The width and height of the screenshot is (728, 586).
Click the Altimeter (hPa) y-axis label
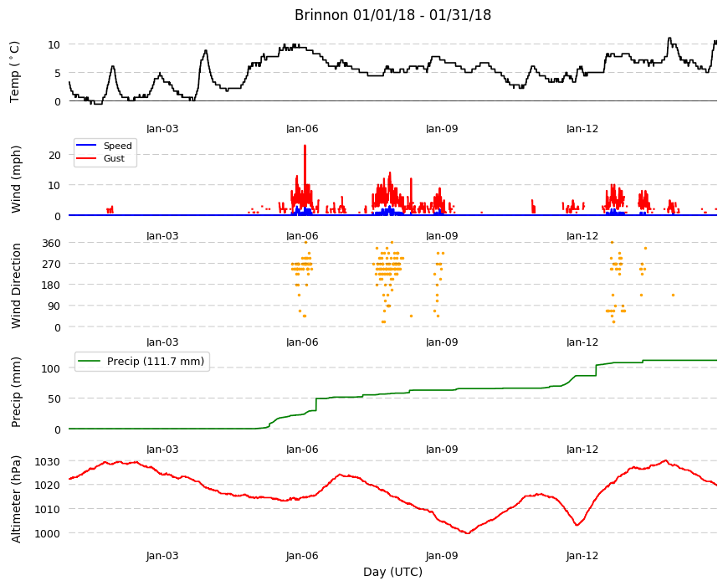[16, 499]
